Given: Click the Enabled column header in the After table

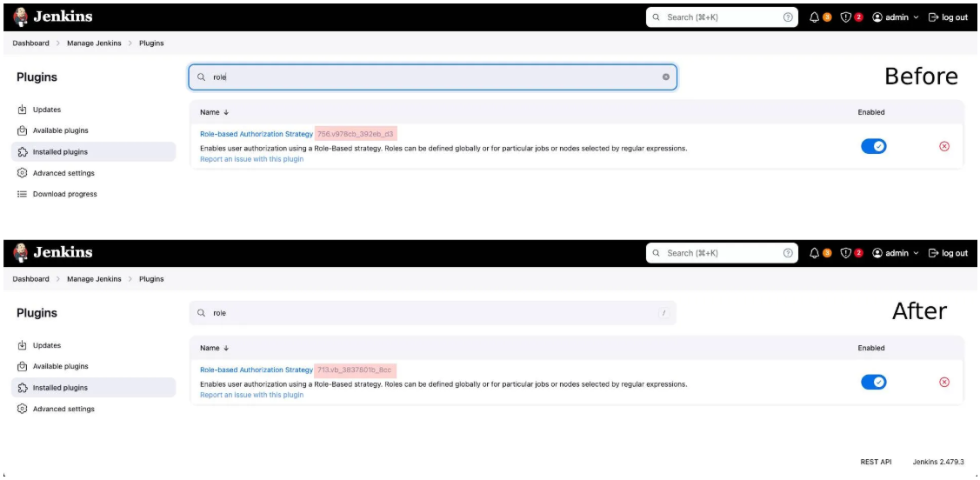Looking at the screenshot, I should pos(871,348).
